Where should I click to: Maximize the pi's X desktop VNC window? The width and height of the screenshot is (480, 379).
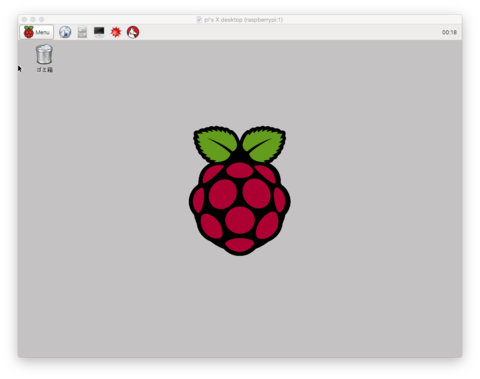point(42,19)
